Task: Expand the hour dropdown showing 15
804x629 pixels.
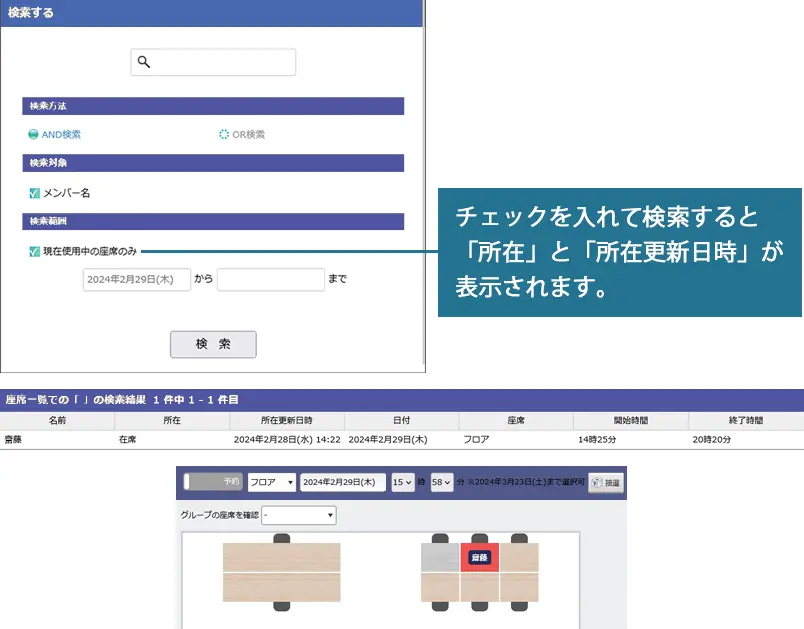Action: (x=403, y=482)
